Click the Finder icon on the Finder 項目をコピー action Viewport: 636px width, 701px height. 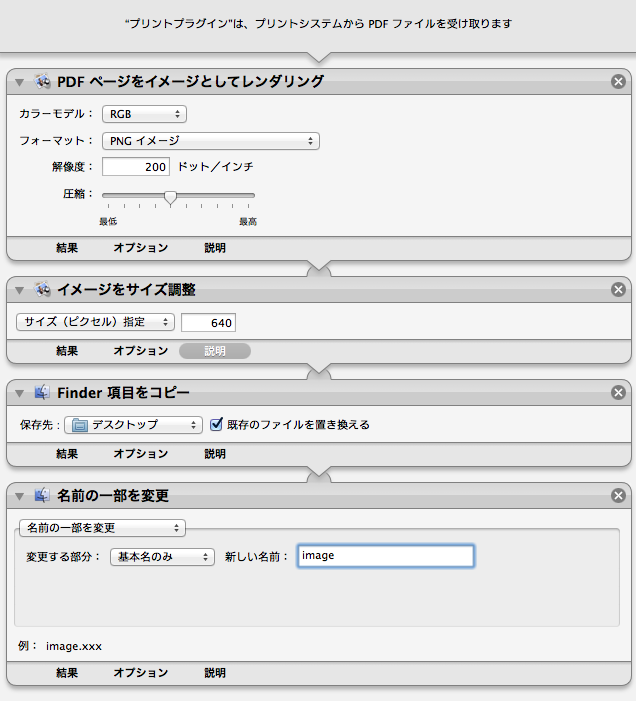click(42, 393)
